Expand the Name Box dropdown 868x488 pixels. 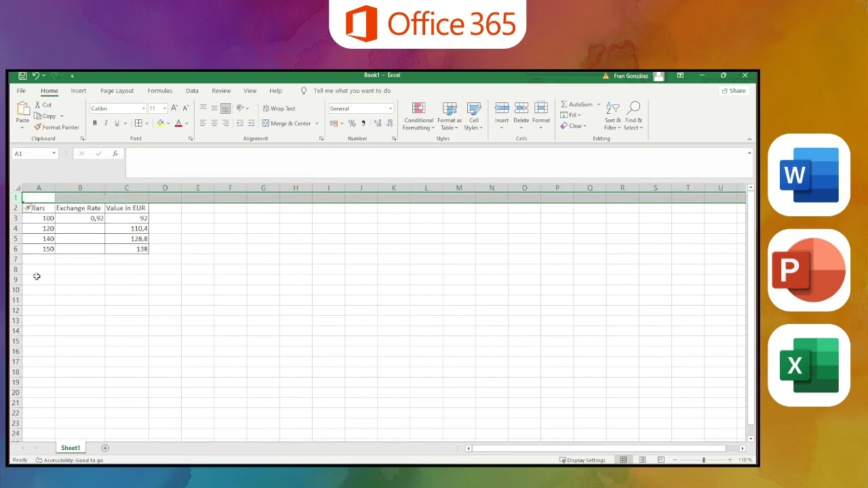pyautogui.click(x=54, y=154)
